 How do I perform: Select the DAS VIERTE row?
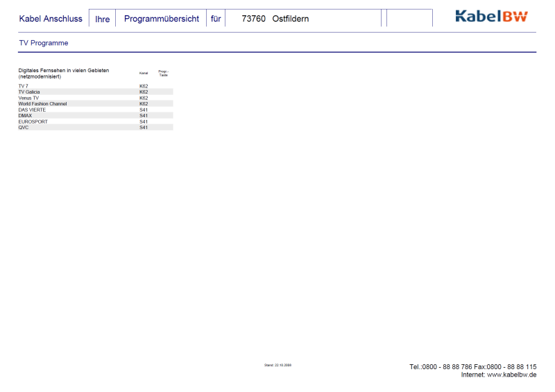[x=32, y=110]
